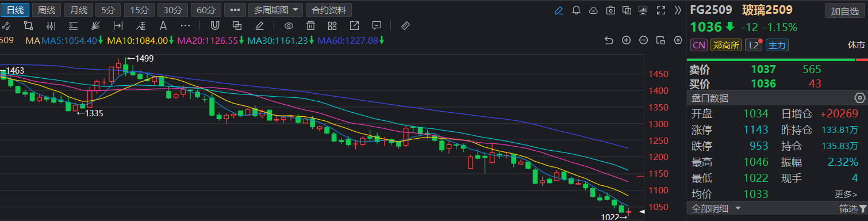Take chart screenshot with camera icon
Viewport: 868px width, 221px height.
(x=610, y=10)
